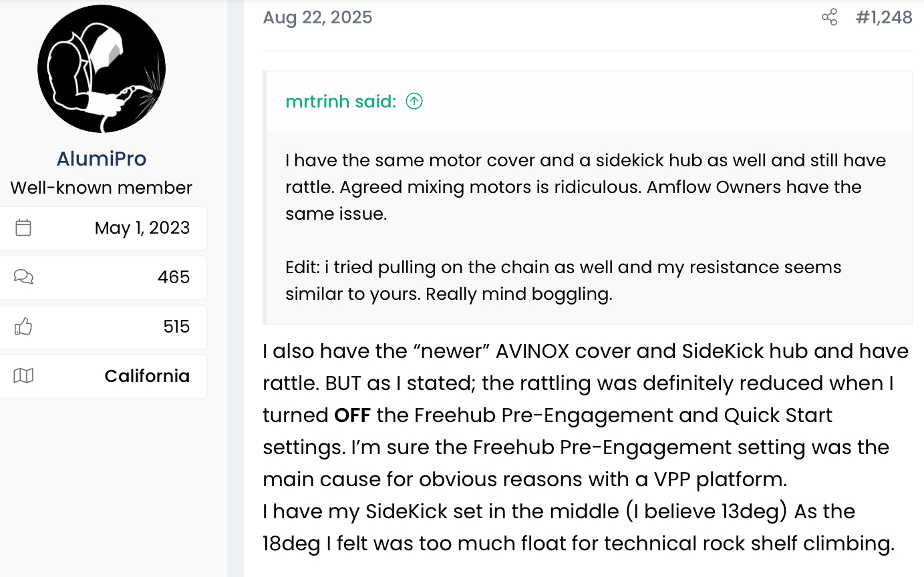The image size is (924, 577).
Task: Open AlumiPro's welder avatar image
Action: click(x=102, y=69)
